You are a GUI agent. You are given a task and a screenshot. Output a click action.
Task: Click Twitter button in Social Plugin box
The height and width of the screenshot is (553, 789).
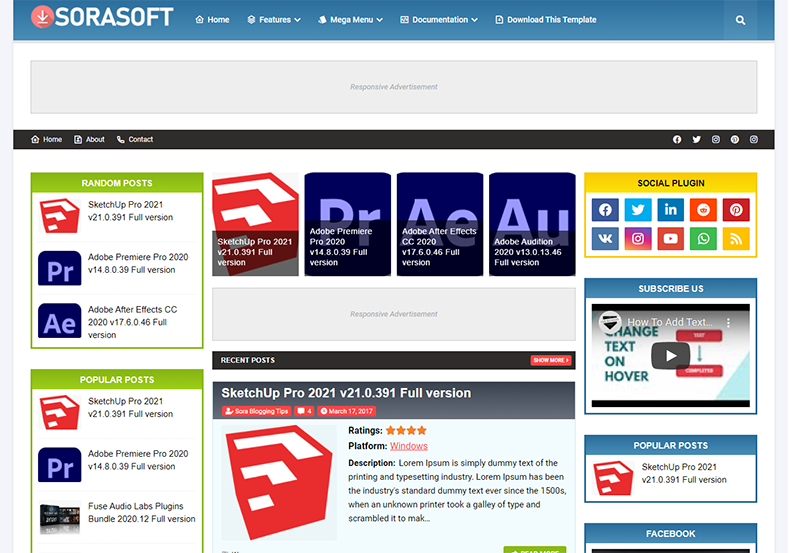click(x=638, y=209)
